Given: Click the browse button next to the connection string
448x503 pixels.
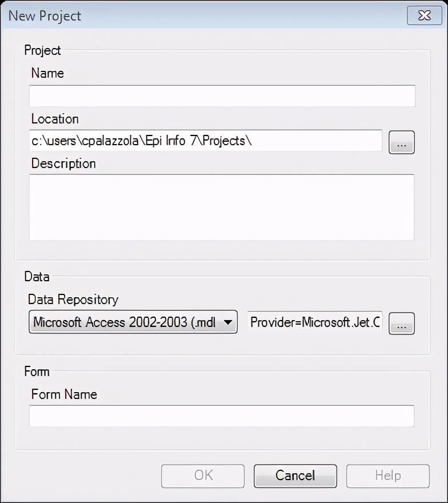Looking at the screenshot, I should click(401, 323).
